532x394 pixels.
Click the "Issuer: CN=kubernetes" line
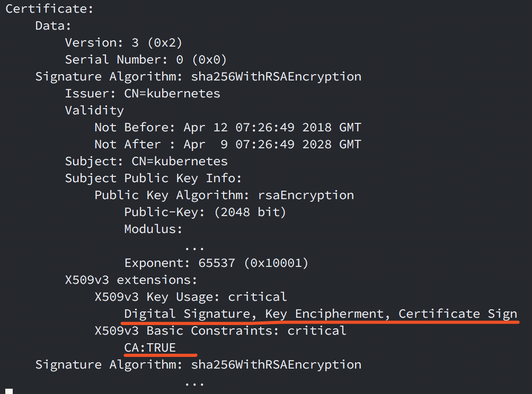point(142,94)
